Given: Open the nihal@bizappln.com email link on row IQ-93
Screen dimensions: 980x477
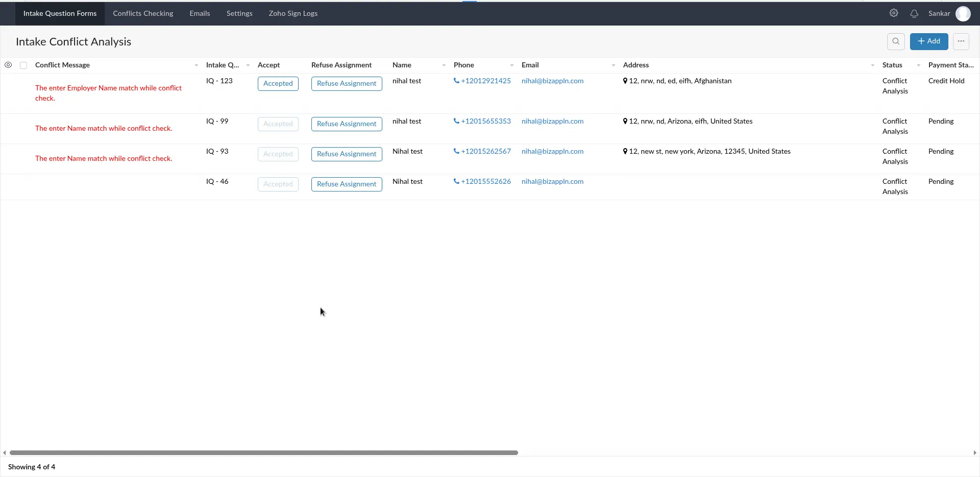Looking at the screenshot, I should (552, 151).
